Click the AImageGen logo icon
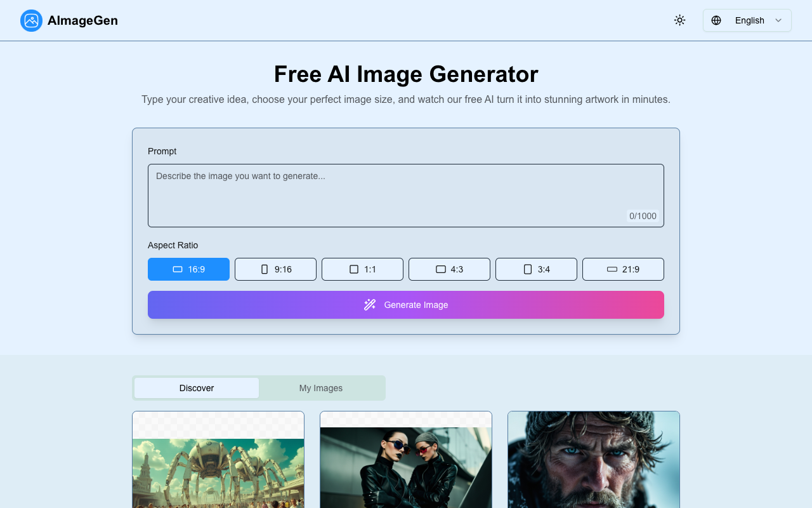The image size is (812, 508). click(30, 20)
